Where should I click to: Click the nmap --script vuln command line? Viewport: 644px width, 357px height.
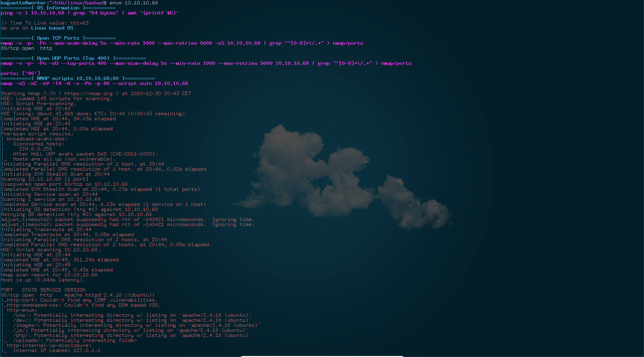pyautogui.click(x=94, y=83)
